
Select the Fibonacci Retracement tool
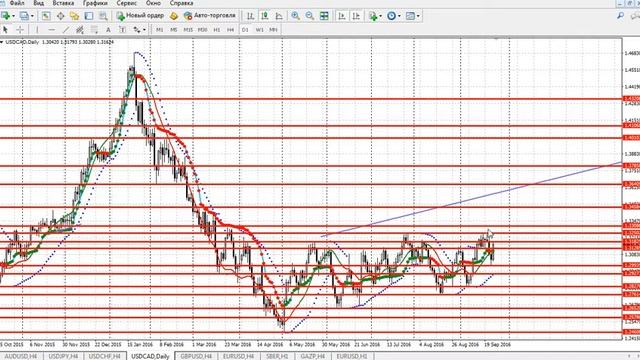pos(94,29)
